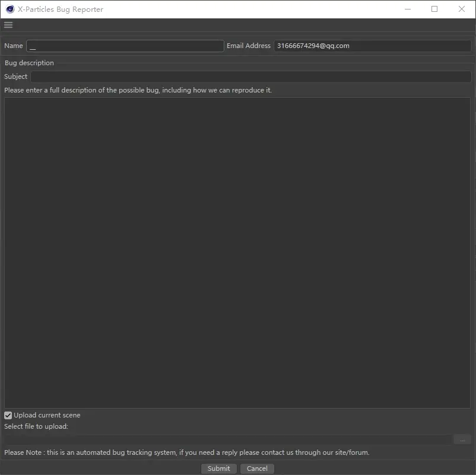Viewport: 476px width, 475px height.
Task: Click into the Email Address field
Action: pyautogui.click(x=372, y=46)
